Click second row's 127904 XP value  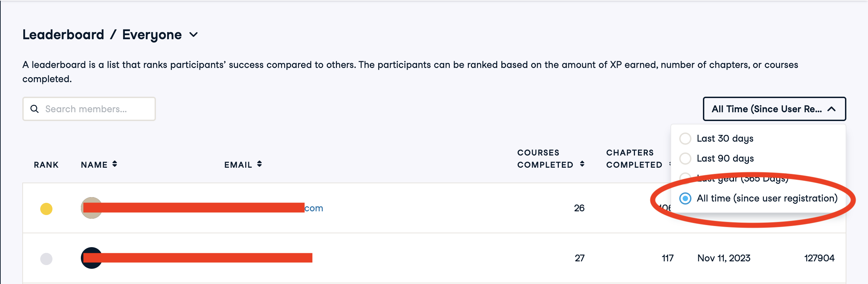point(819,258)
